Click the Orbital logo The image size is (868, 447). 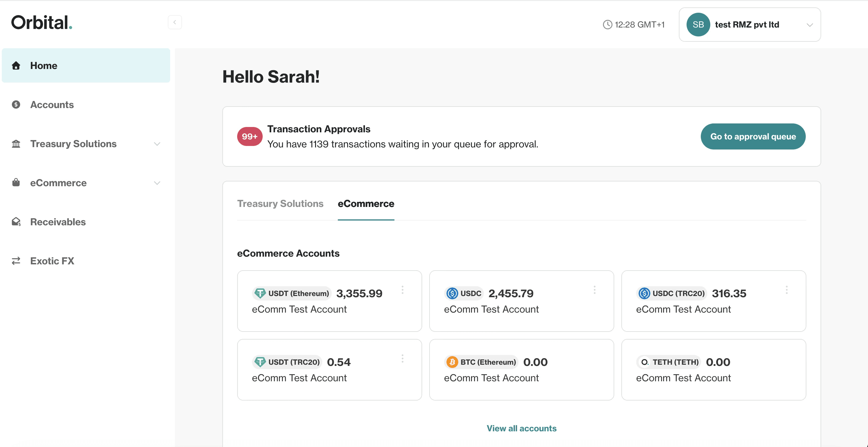[x=42, y=22]
